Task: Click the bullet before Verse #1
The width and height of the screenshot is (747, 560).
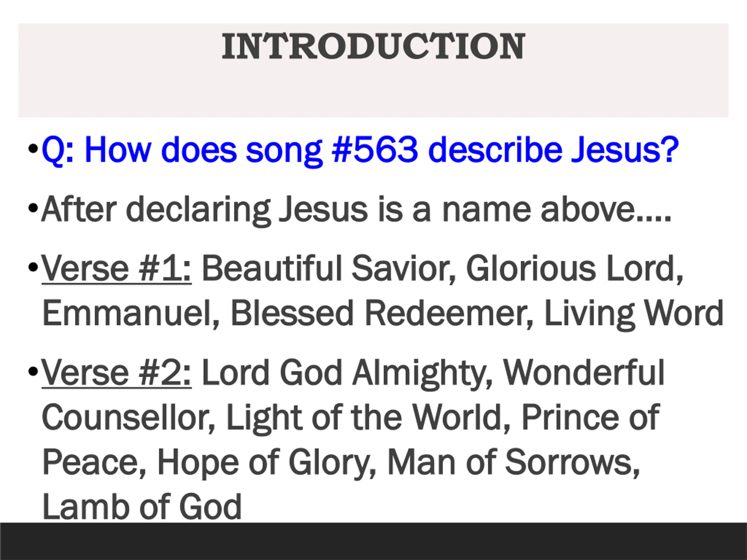Action: 33,268
